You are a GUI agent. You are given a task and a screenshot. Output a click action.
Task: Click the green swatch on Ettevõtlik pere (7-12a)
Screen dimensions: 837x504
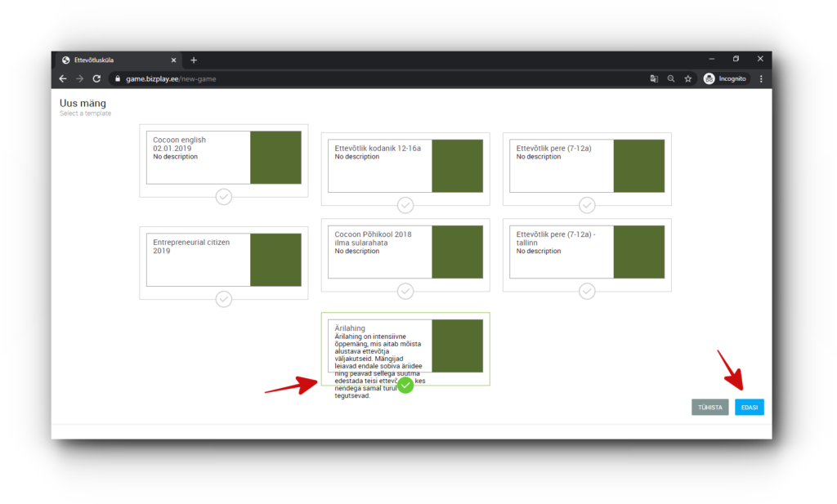point(638,166)
